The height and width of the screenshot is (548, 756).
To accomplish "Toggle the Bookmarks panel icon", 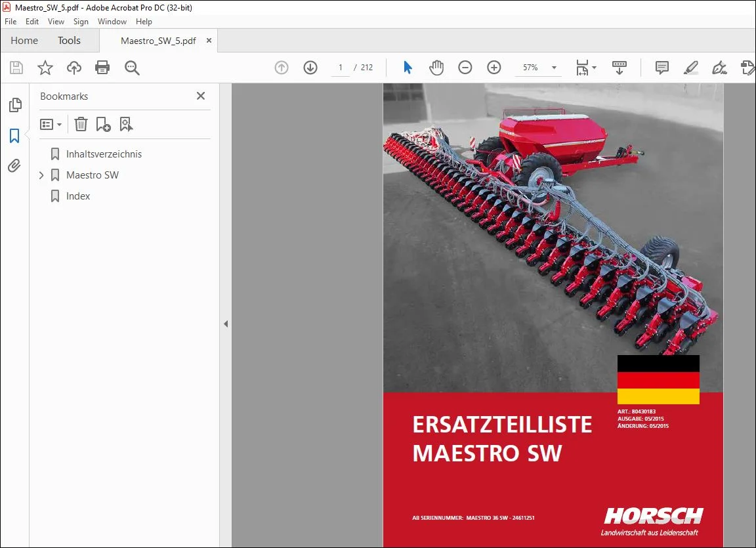I will (x=14, y=136).
